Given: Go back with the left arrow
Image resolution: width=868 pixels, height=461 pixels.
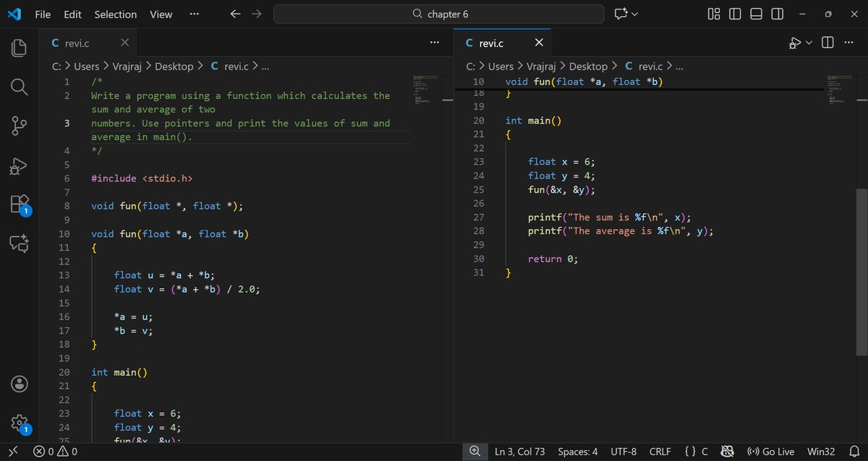Looking at the screenshot, I should (x=235, y=14).
